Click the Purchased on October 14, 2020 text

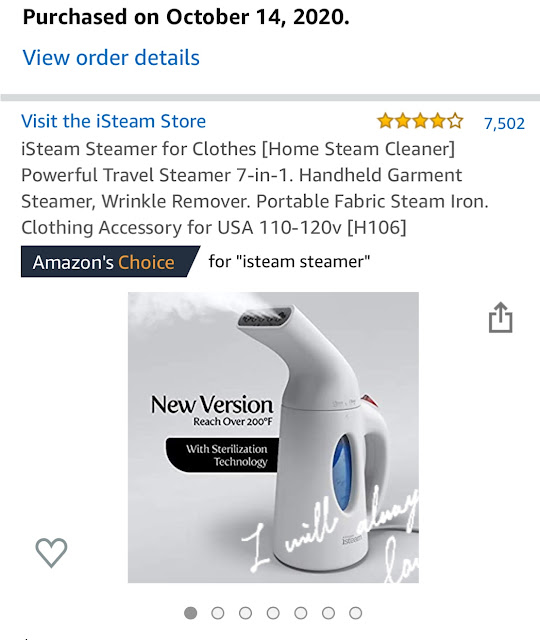[186, 17]
